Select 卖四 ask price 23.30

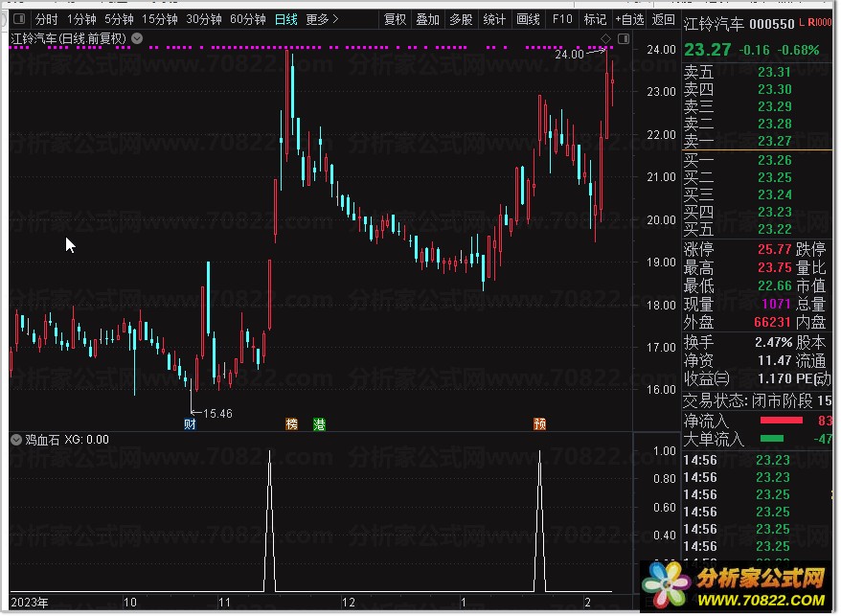pyautogui.click(x=775, y=89)
